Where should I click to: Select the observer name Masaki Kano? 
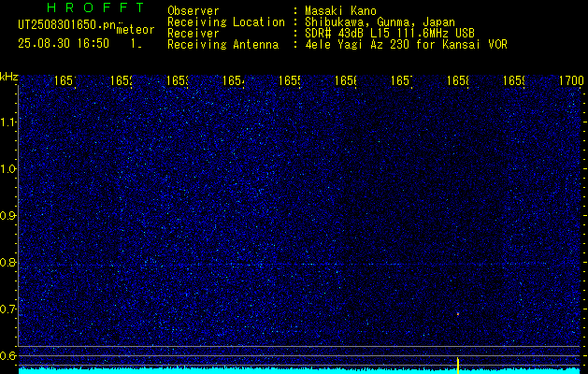(340, 11)
